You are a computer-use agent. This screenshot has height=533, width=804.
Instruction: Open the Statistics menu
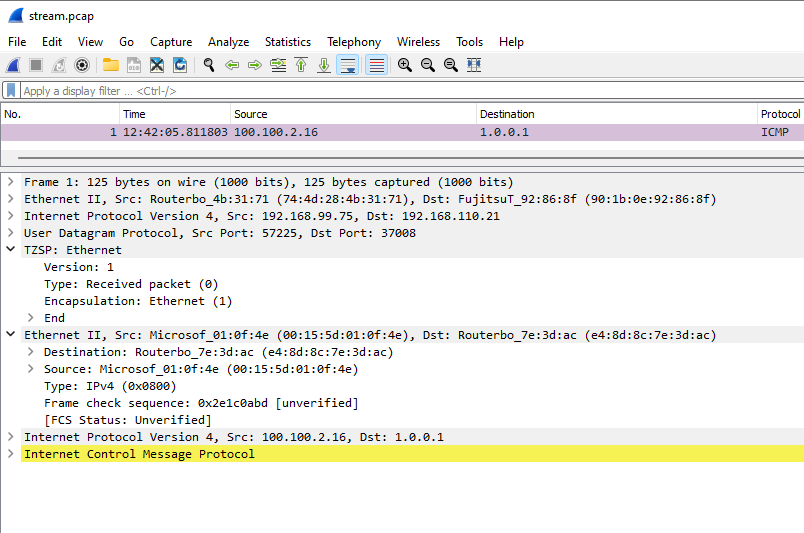pyautogui.click(x=288, y=42)
